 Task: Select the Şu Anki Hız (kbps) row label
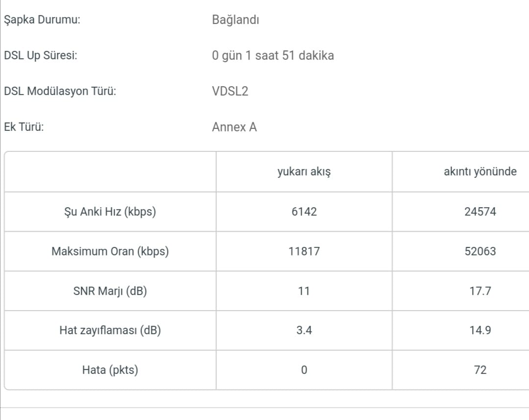[110, 212]
